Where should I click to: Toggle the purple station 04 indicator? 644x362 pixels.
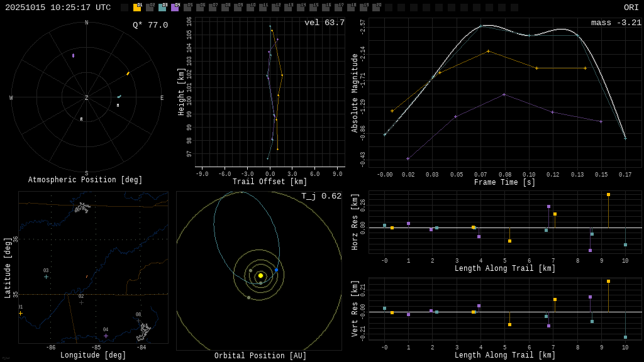pos(175,8)
